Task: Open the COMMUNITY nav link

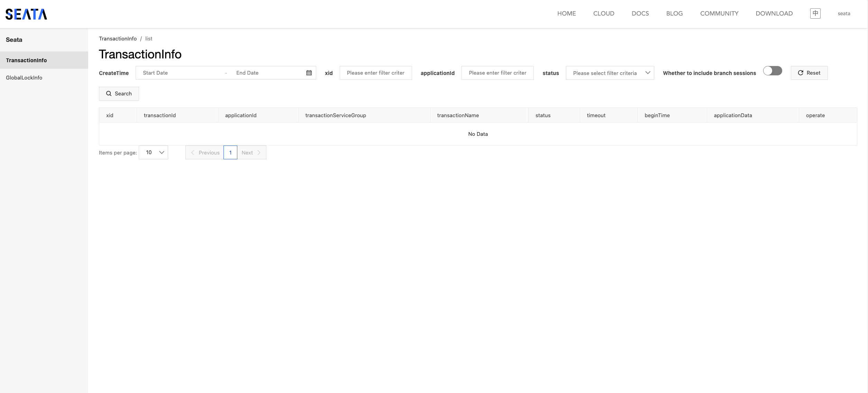Action: [x=719, y=13]
